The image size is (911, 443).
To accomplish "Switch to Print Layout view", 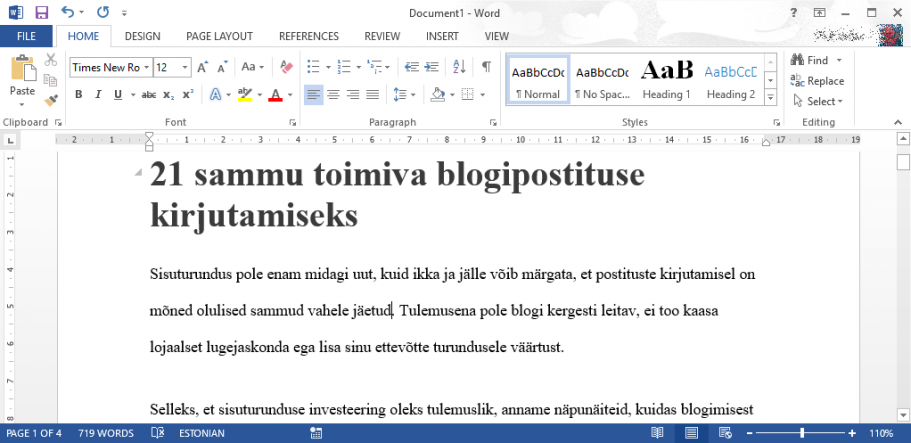I will click(x=691, y=433).
